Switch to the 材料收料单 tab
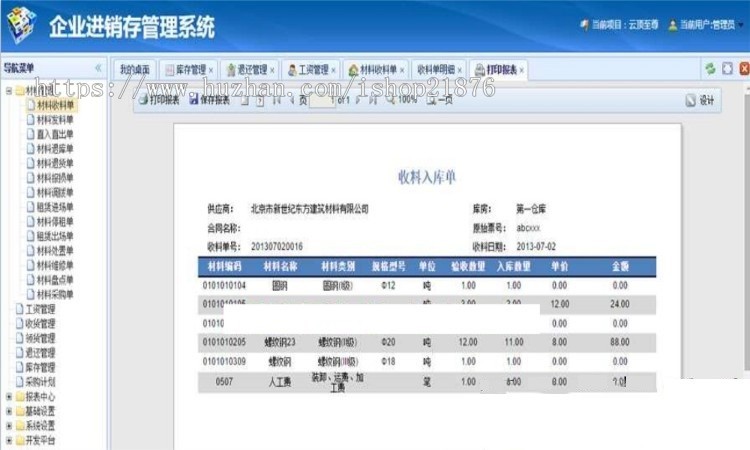 [x=378, y=70]
